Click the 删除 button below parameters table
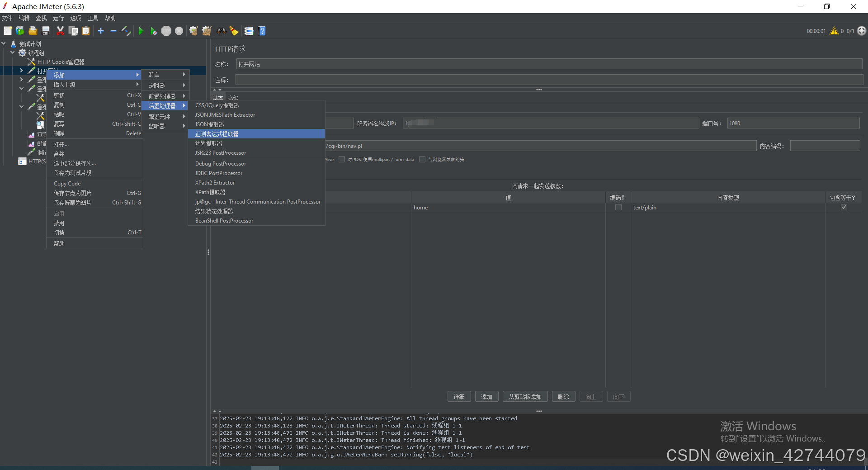868x470 pixels. coord(564,397)
